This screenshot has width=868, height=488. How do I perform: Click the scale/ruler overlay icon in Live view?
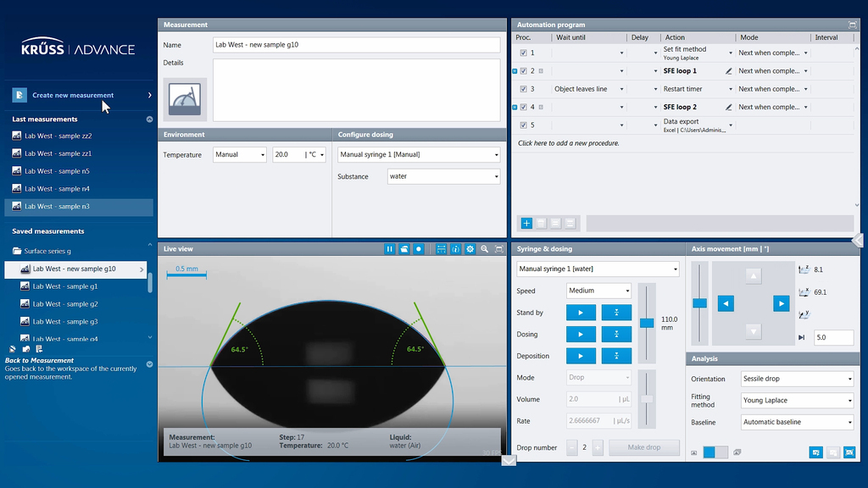tap(441, 248)
